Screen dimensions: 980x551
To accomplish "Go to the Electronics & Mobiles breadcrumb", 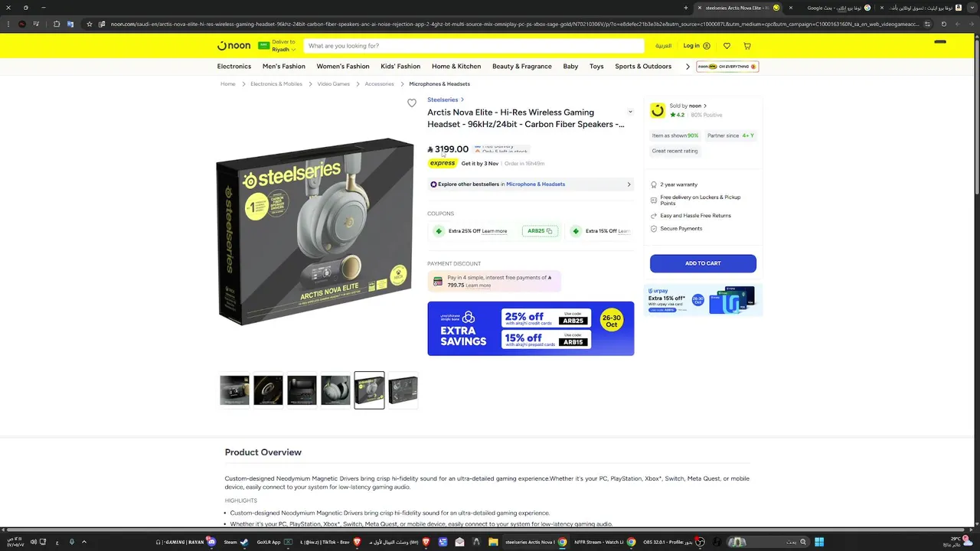I will 276,84.
